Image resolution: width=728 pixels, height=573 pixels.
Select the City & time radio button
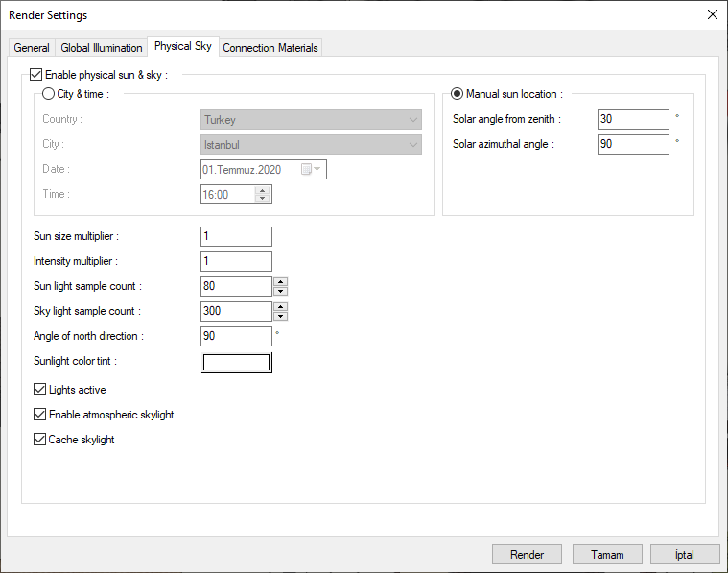[49, 94]
